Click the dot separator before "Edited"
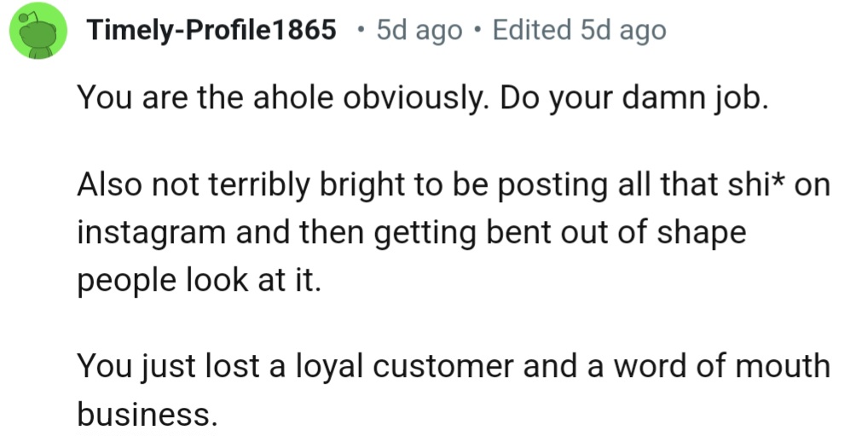The image size is (868, 436). (477, 31)
